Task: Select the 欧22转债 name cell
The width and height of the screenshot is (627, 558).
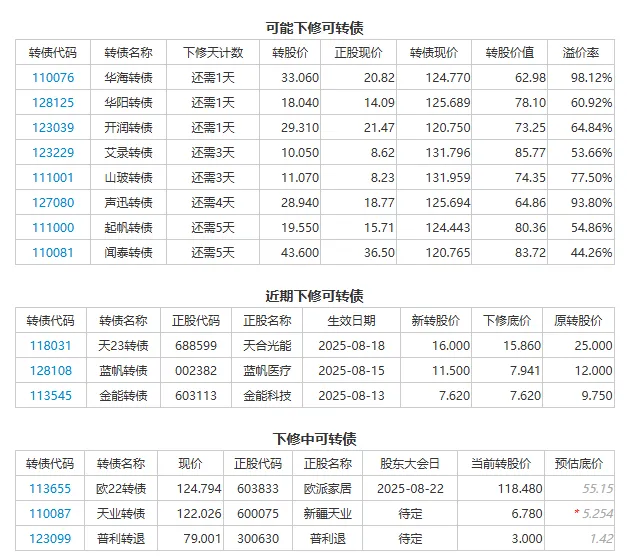Action: (121, 489)
